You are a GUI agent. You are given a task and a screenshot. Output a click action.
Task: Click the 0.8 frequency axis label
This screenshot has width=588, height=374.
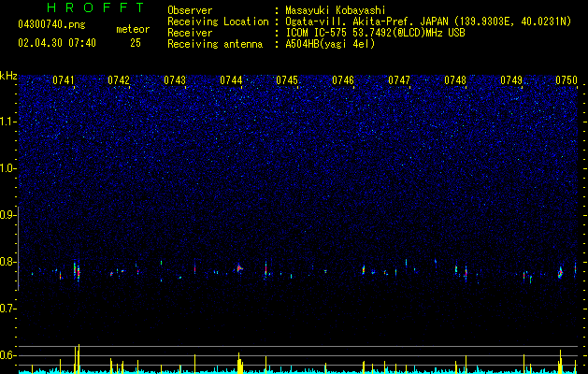pos(7,262)
